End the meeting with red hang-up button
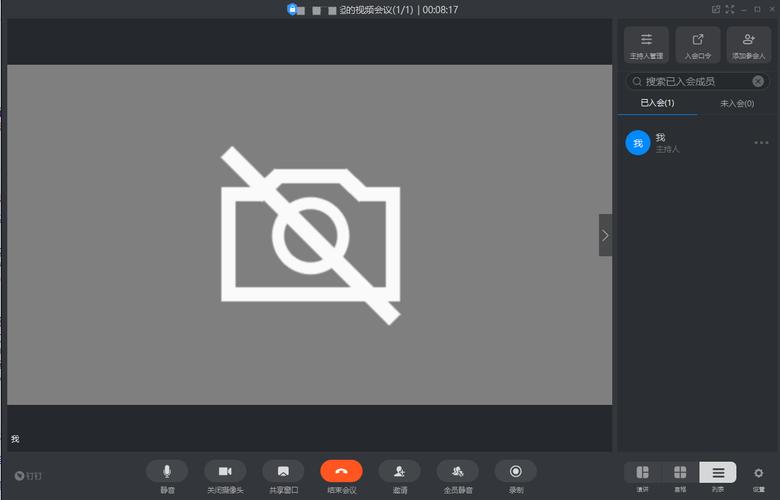Image resolution: width=780 pixels, height=500 pixels. click(341, 471)
